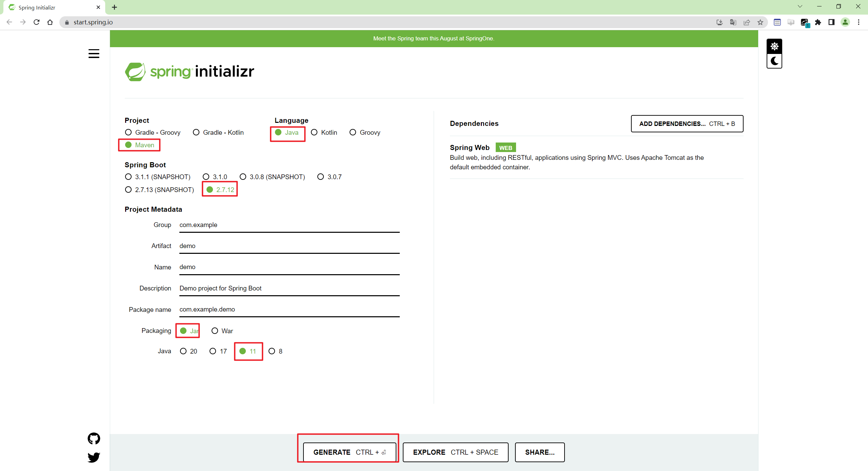Switch to light theme sun icon
868x471 pixels.
pos(774,46)
